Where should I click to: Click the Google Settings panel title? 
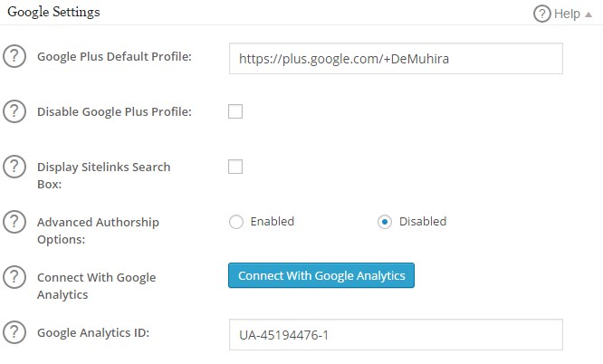[53, 12]
